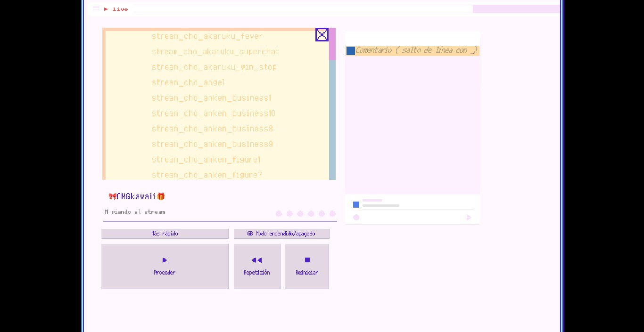
Task: Choose stream_cho_akaruku_win_stop in list
Action: tap(214, 67)
